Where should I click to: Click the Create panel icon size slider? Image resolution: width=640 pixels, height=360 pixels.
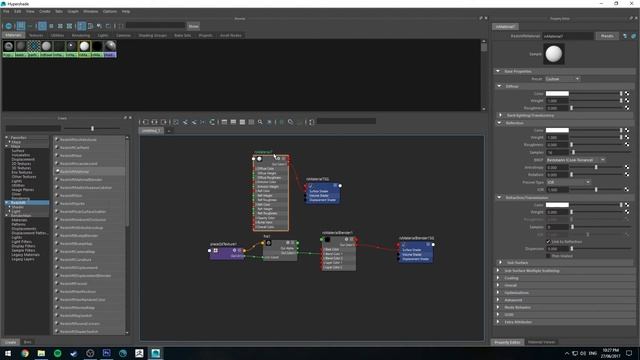coord(92,128)
